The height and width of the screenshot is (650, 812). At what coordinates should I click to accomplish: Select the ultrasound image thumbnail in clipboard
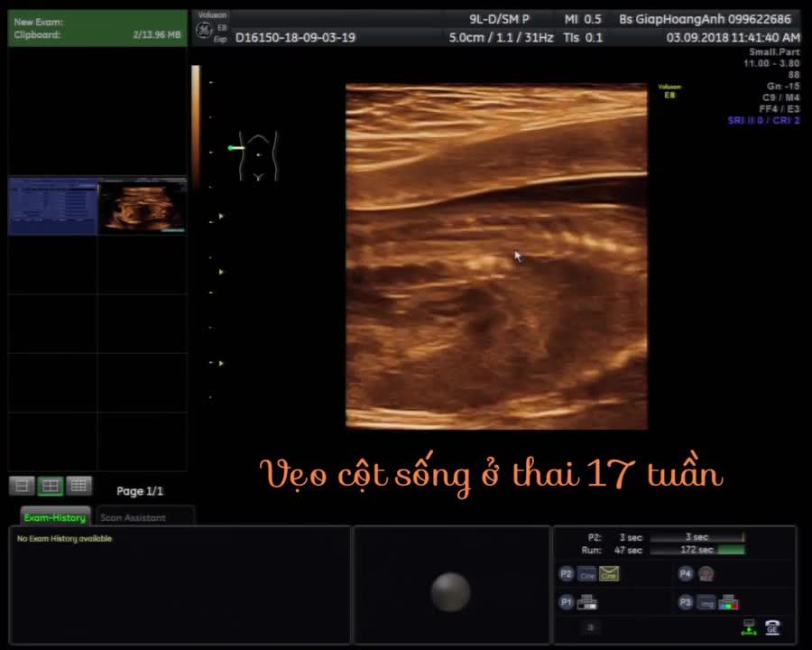coord(142,207)
